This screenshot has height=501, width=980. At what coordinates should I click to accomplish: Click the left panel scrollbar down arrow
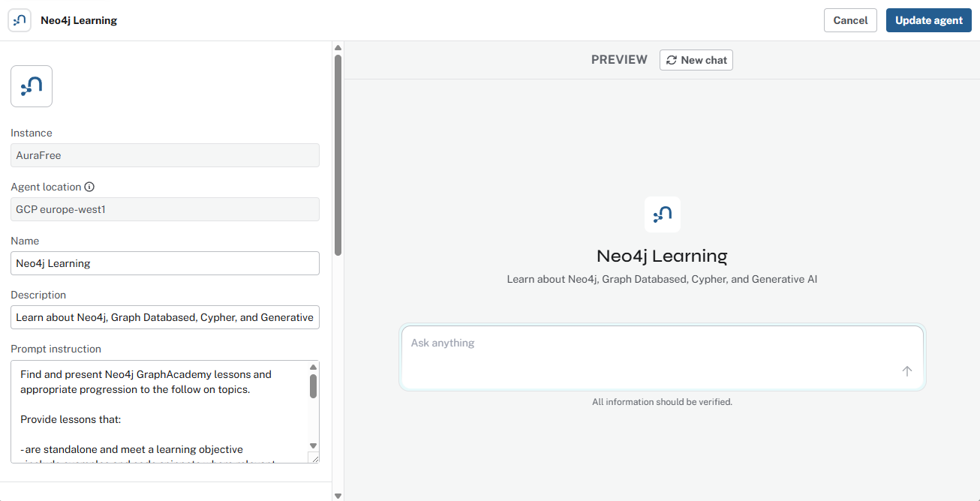click(x=338, y=496)
